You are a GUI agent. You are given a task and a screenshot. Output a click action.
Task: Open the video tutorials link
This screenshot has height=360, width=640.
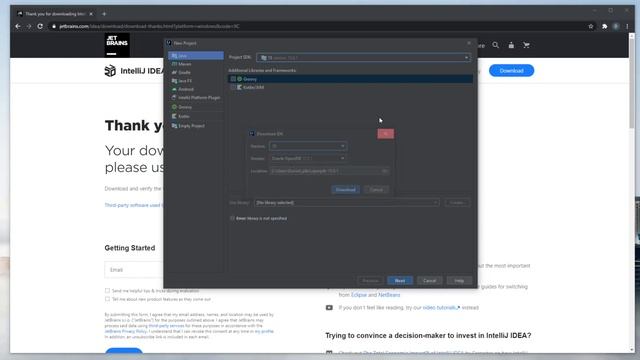pyautogui.click(x=441, y=308)
